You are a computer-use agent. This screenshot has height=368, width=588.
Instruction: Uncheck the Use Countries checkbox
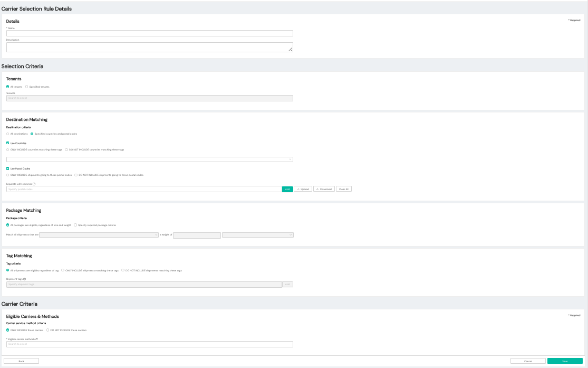pyautogui.click(x=7, y=143)
